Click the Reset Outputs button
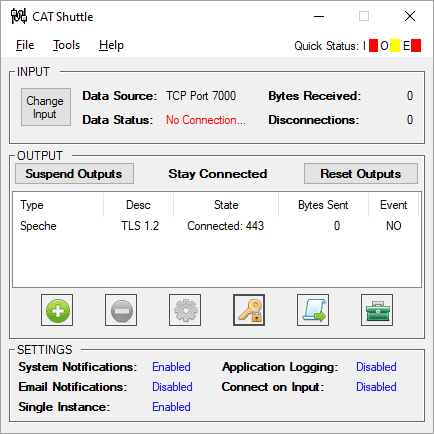Image resolution: width=434 pixels, height=434 pixels. click(361, 174)
